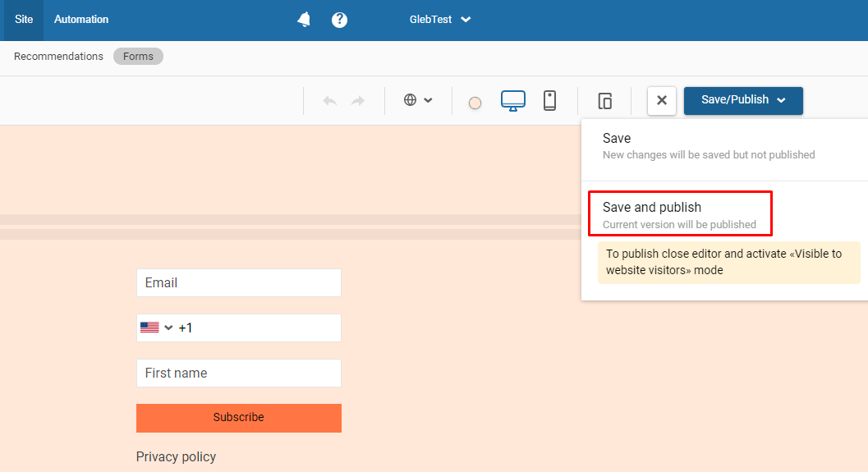Open the notifications bell icon

304,20
